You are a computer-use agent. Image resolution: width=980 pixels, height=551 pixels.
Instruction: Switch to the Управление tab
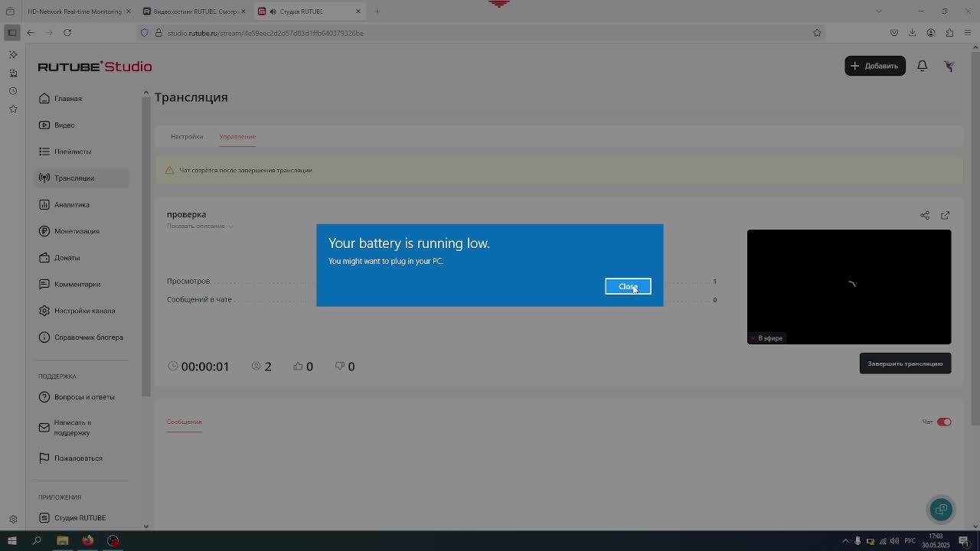pyautogui.click(x=237, y=136)
